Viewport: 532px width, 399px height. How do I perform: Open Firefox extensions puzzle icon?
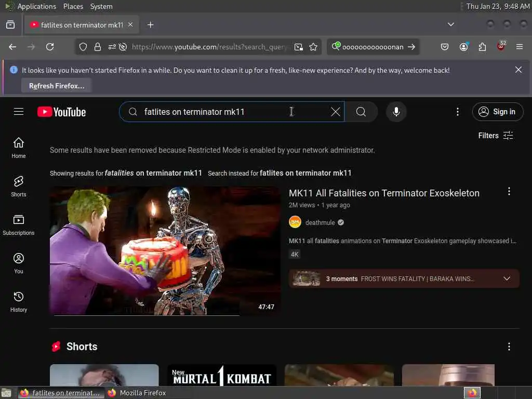click(482, 47)
